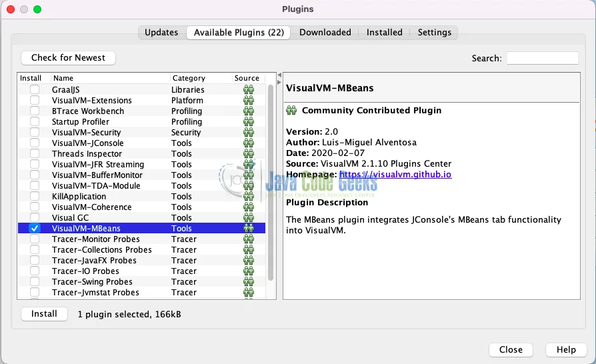Mark Visual GC checkbox for install

pos(35,218)
